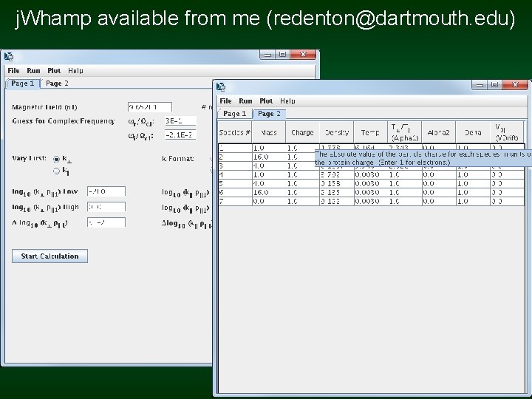Select the Temp cell of species 4
The image size is (532, 399).
pyautogui.click(x=371, y=174)
